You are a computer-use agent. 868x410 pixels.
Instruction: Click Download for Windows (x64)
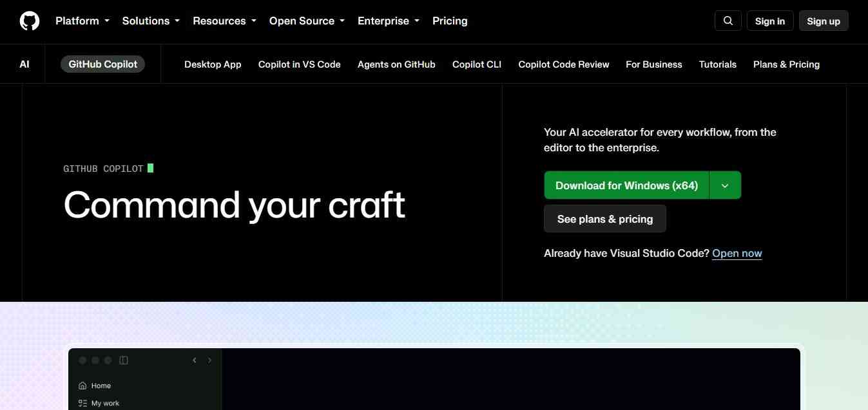(626, 185)
